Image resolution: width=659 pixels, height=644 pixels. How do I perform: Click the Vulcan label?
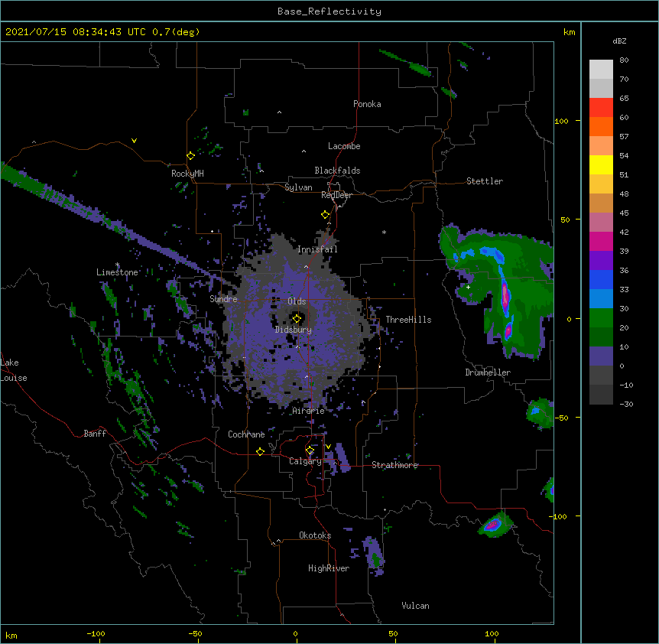(x=415, y=606)
